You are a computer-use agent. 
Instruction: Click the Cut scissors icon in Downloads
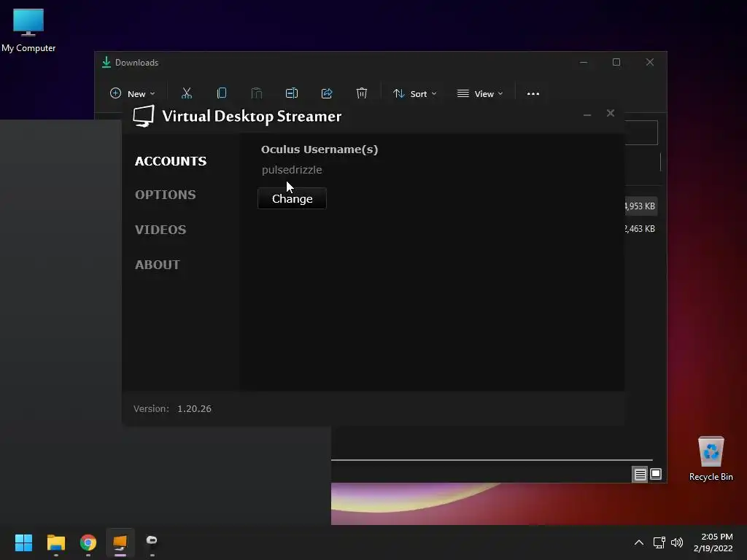click(187, 93)
